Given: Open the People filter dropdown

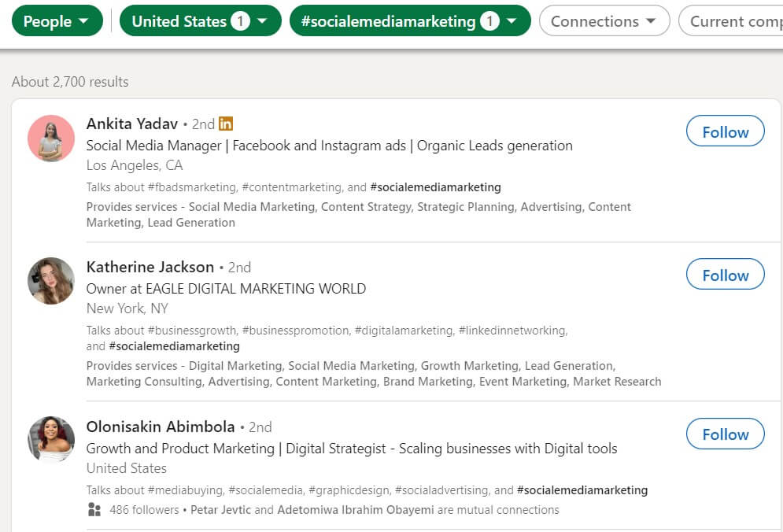Looking at the screenshot, I should (x=57, y=21).
